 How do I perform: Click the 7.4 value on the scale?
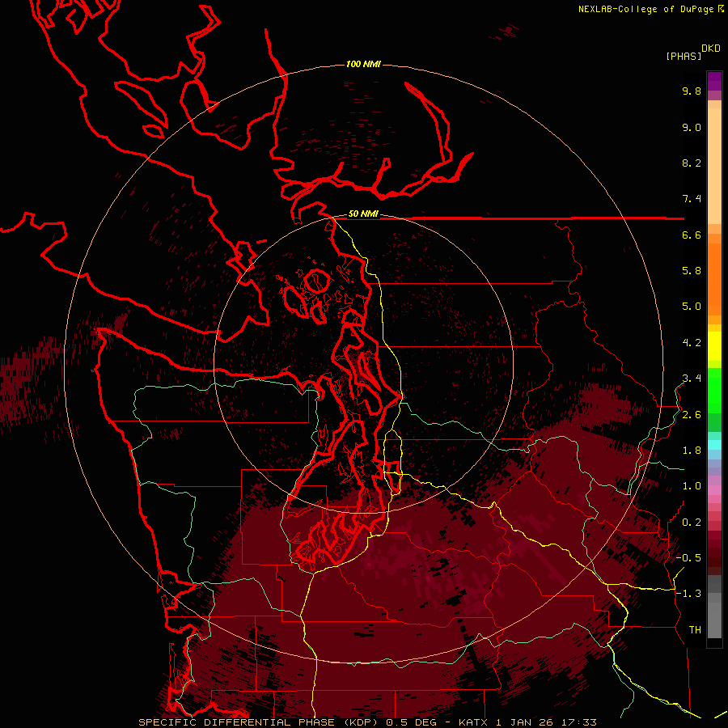[x=692, y=199]
